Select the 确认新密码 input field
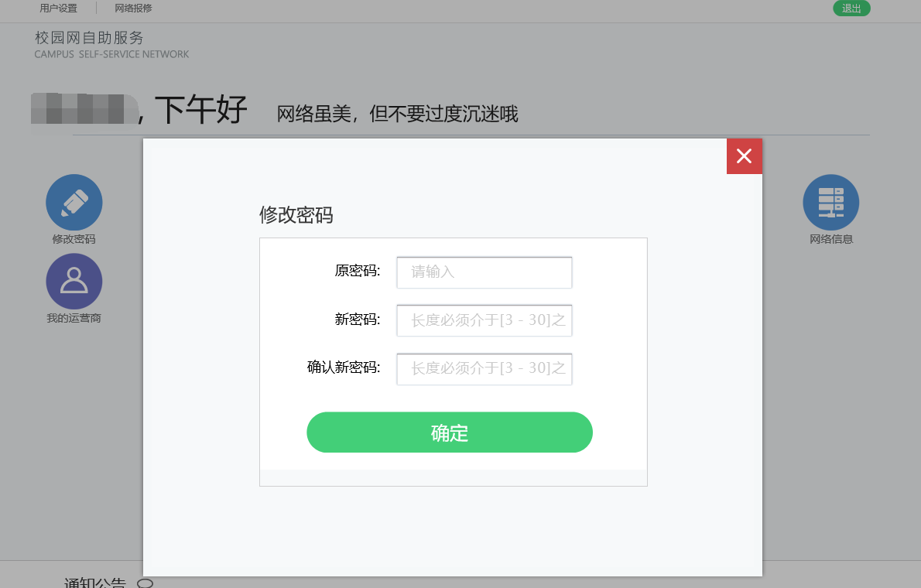 click(484, 369)
